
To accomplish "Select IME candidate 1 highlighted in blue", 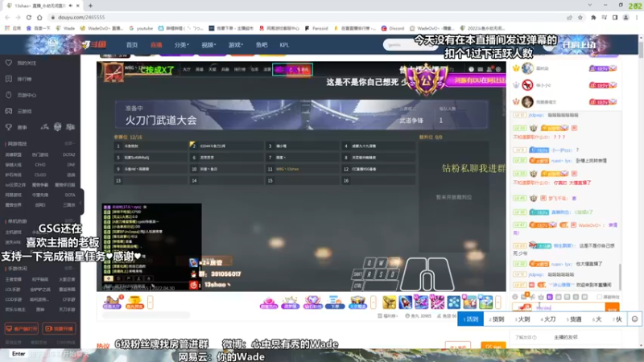I will [x=471, y=319].
